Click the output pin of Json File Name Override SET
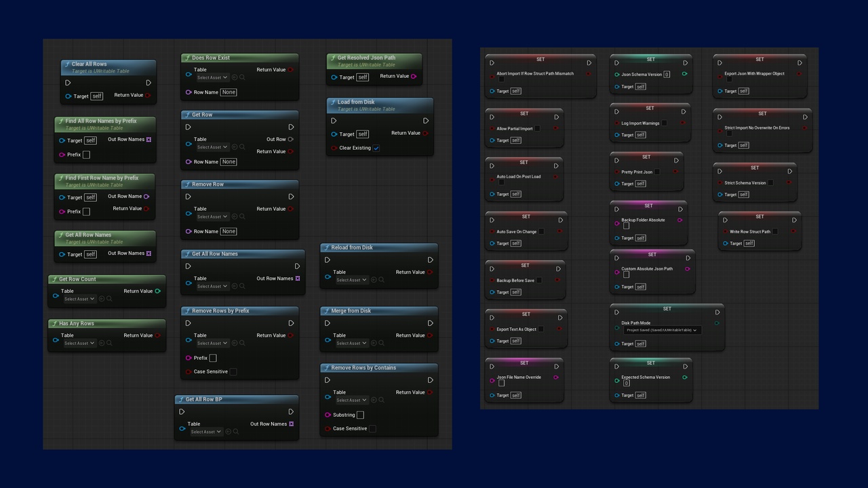Screen dimensions: 868x488 556,378
